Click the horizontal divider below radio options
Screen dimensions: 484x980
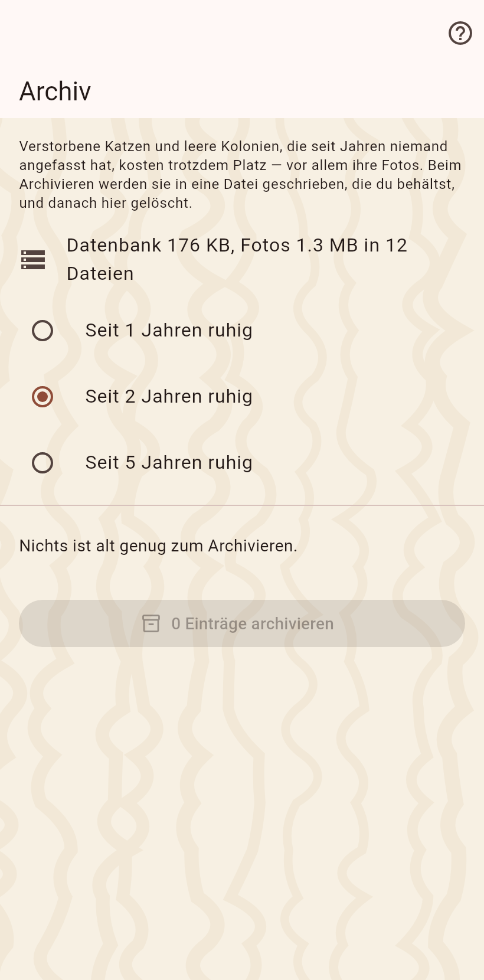tap(242, 505)
